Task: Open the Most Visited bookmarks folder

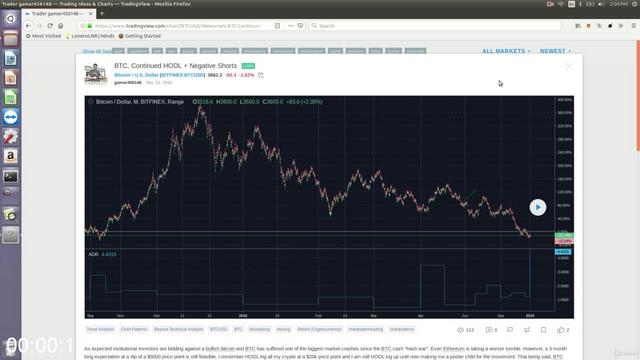Action: point(43,36)
